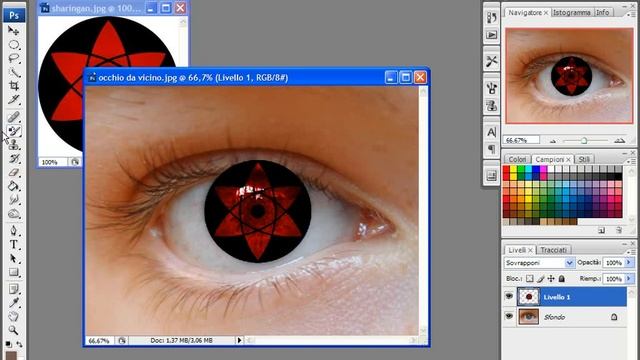Select the Smudge tool

[13, 200]
